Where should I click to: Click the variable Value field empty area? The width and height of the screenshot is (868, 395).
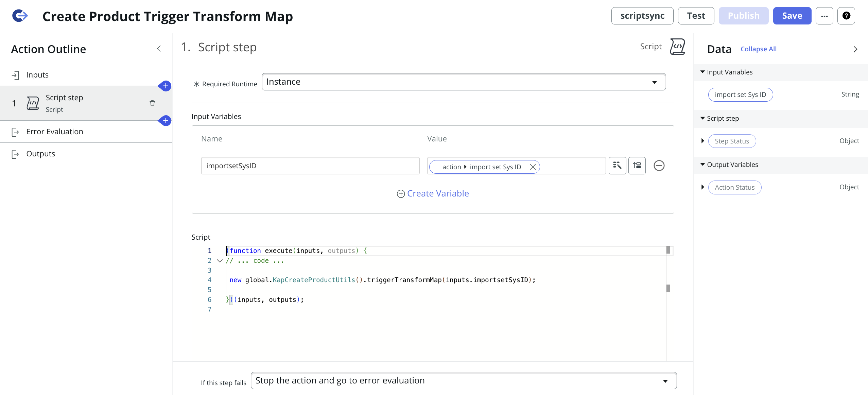[x=572, y=166]
